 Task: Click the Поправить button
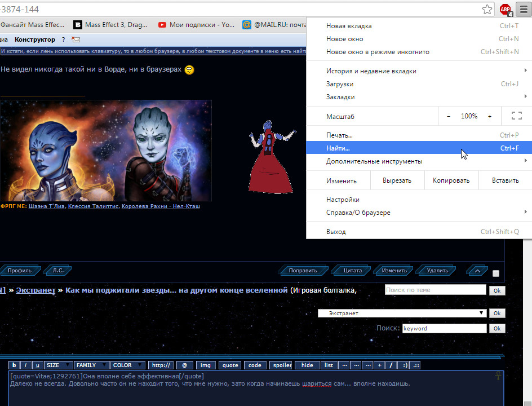303,271
